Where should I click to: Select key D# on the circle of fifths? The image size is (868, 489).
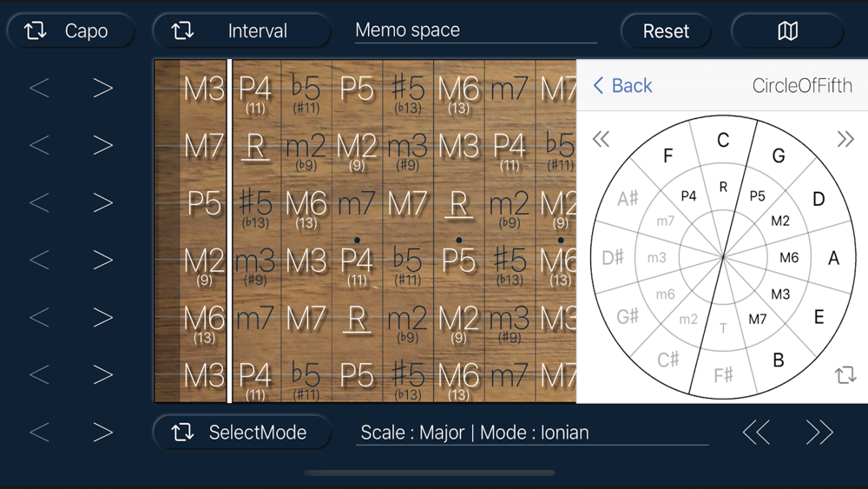[x=613, y=257]
